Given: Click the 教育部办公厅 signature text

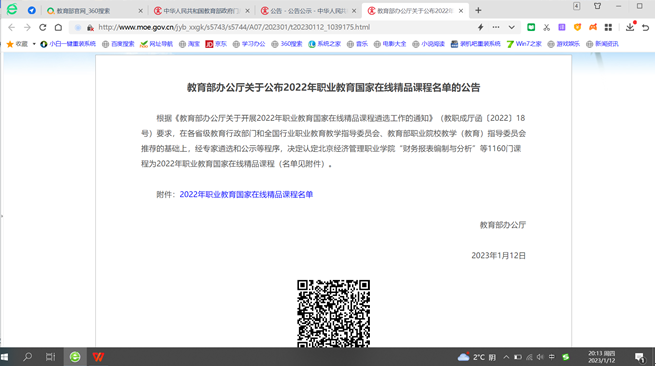Looking at the screenshot, I should (x=502, y=225).
